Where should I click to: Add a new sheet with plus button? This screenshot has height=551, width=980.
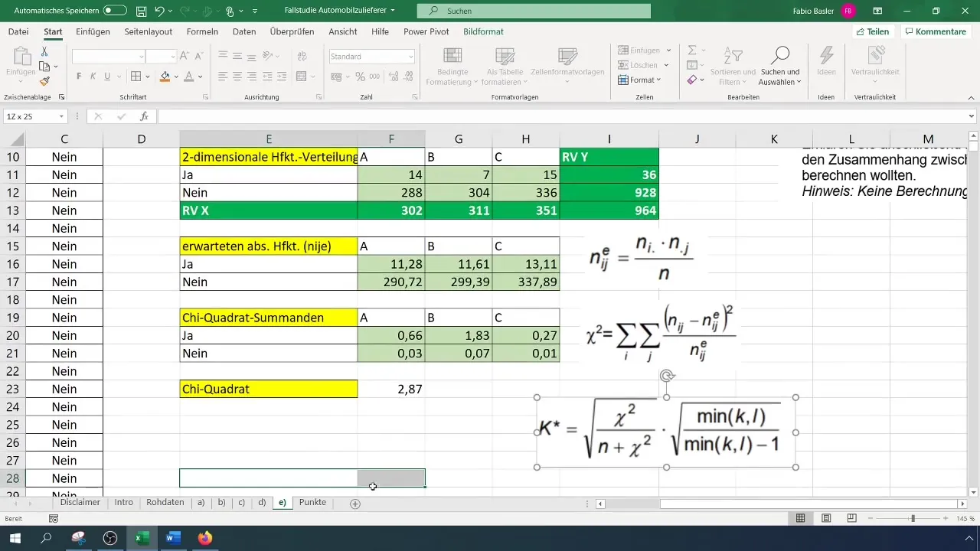pyautogui.click(x=355, y=504)
